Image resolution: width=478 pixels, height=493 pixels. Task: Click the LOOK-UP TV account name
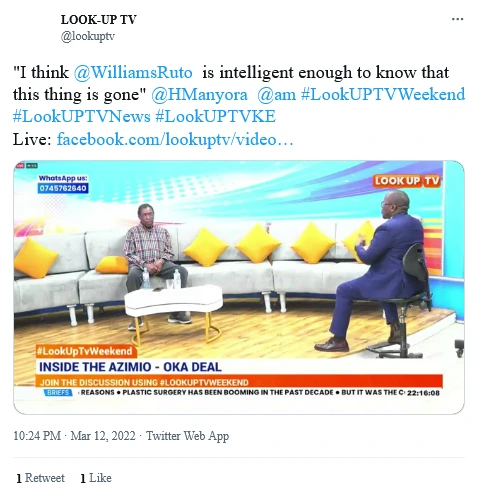[x=98, y=20]
